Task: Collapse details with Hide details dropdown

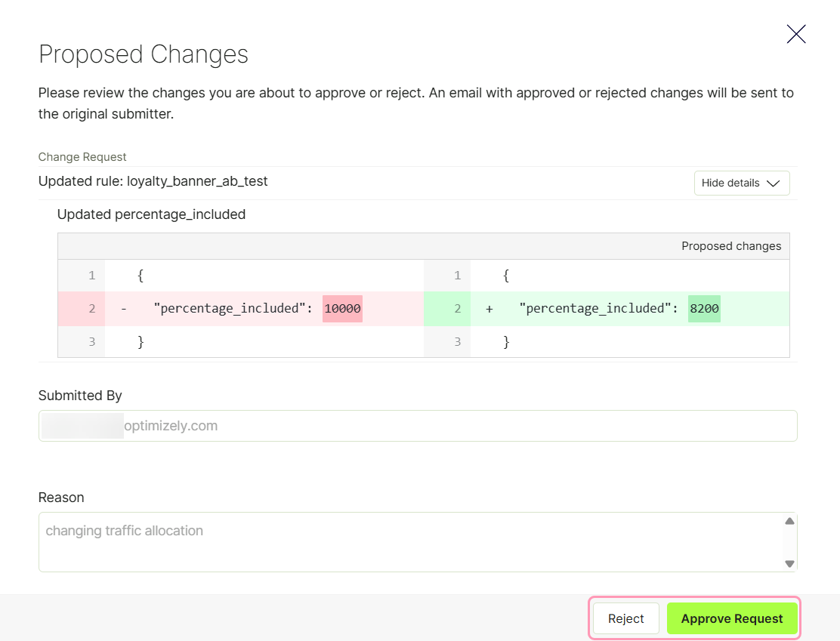Action: (742, 183)
